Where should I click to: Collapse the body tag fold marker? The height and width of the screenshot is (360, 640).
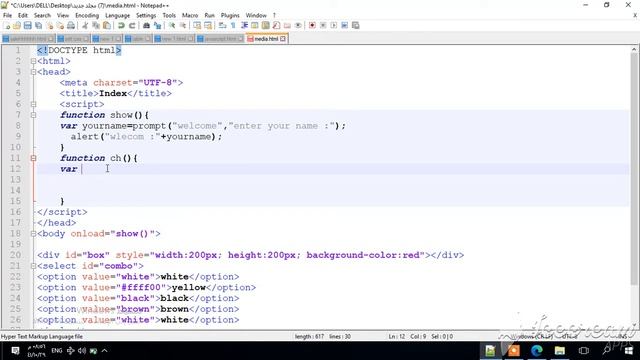[33, 234]
